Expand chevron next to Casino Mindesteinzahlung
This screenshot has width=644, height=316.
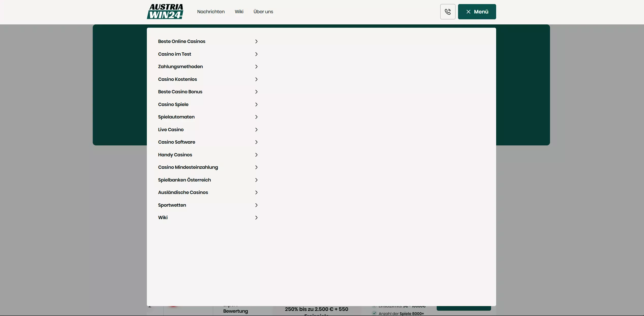click(256, 167)
